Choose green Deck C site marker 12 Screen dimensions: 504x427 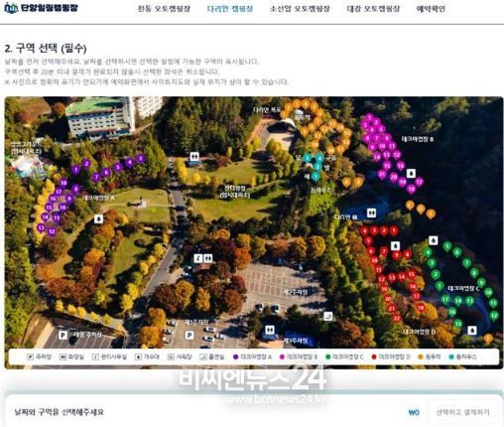click(494, 315)
